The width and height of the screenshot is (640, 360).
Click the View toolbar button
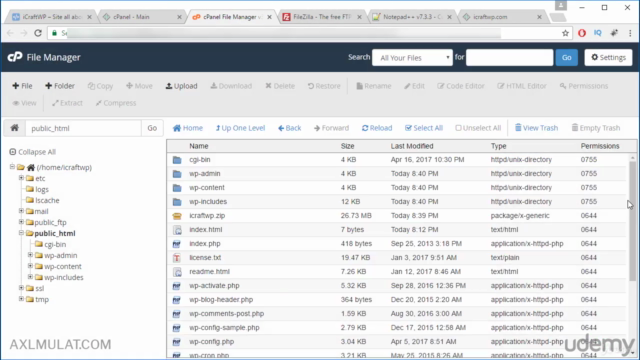(x=24, y=103)
